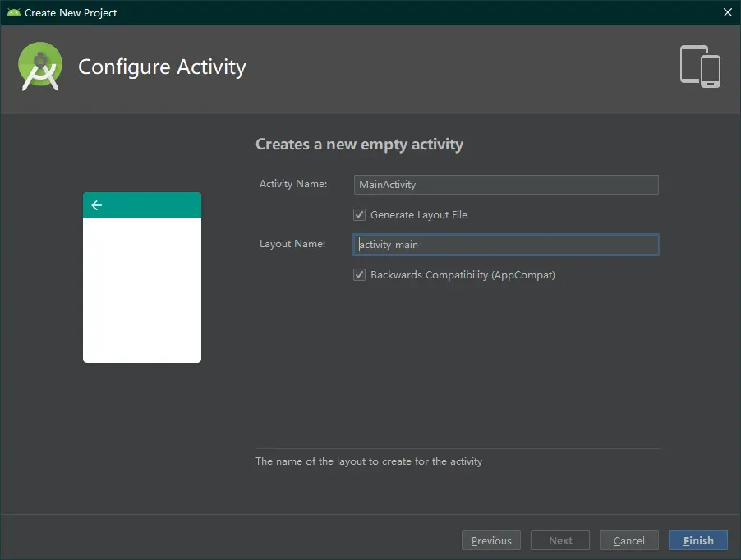Click the layout name description hint text
This screenshot has width=741, height=560.
369,461
